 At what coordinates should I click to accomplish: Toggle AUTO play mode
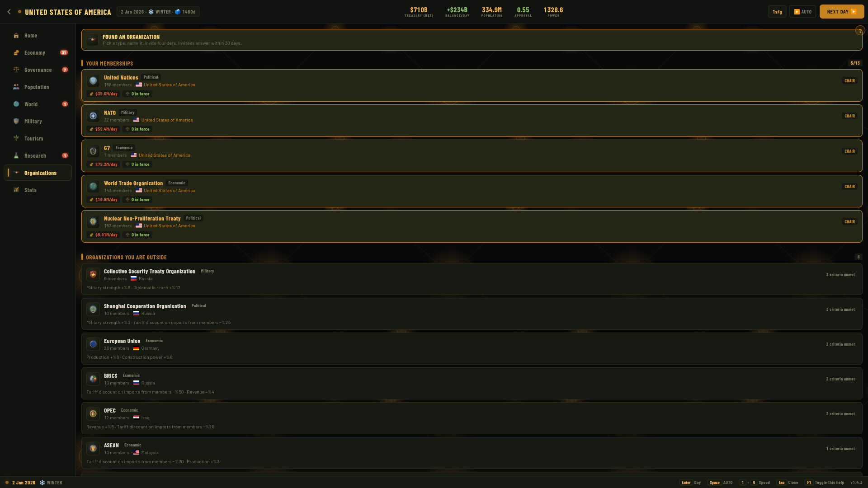click(x=802, y=12)
